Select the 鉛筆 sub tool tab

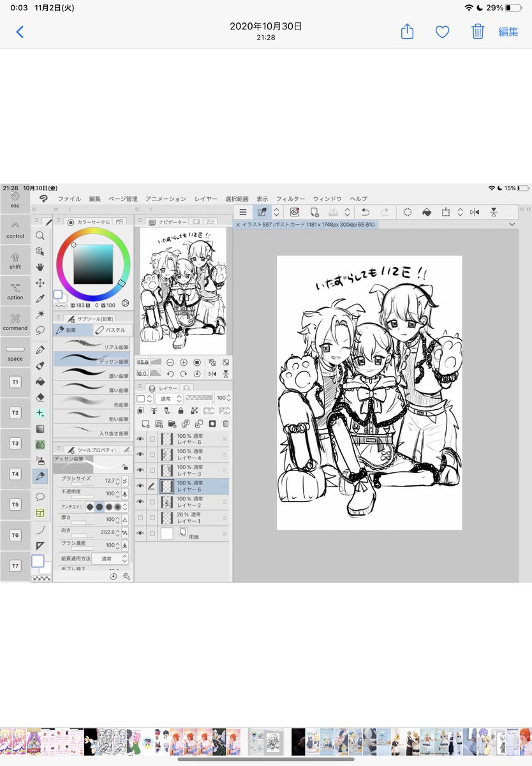click(73, 330)
